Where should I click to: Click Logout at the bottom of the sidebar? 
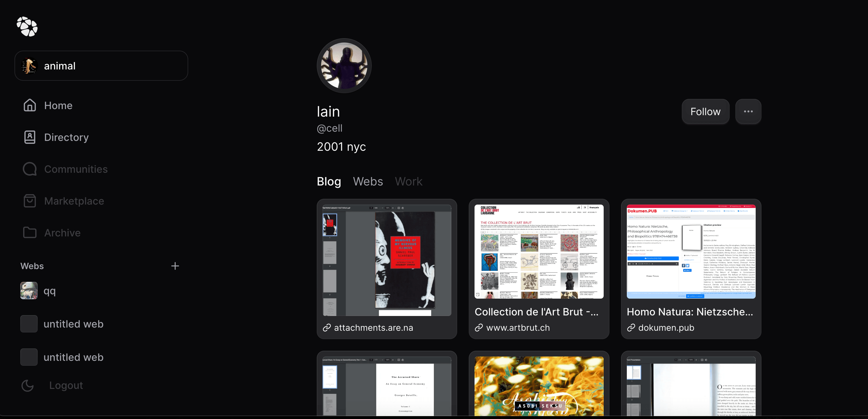click(66, 385)
